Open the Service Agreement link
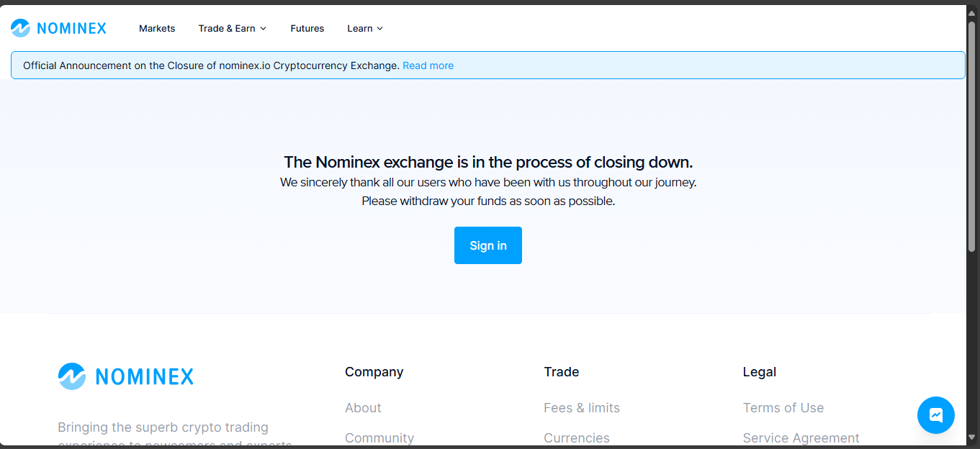This screenshot has height=449, width=980. pyautogui.click(x=801, y=437)
